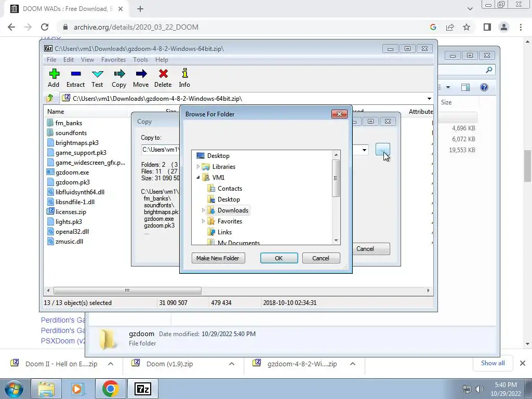Viewport: 532px width, 399px height.
Task: Click the help question mark icon in Explorer
Action: pos(484,87)
